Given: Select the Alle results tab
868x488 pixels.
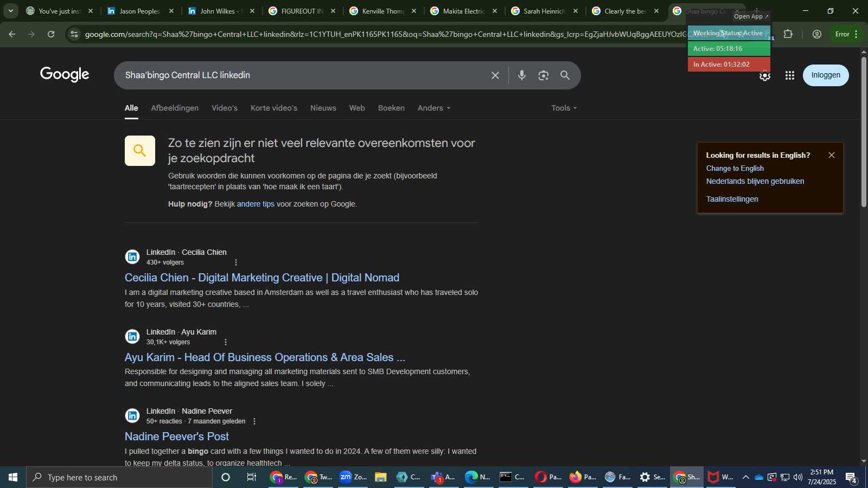Looking at the screenshot, I should pos(131,108).
